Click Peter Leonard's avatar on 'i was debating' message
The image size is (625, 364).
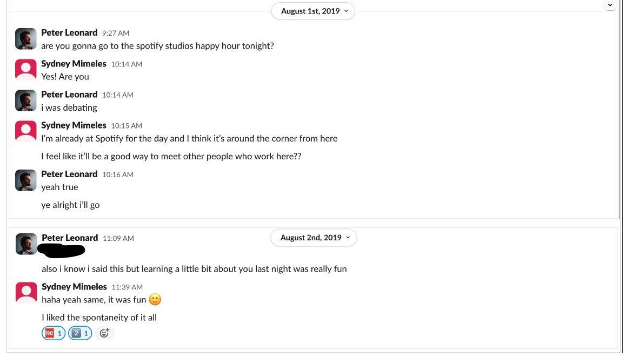(x=26, y=100)
